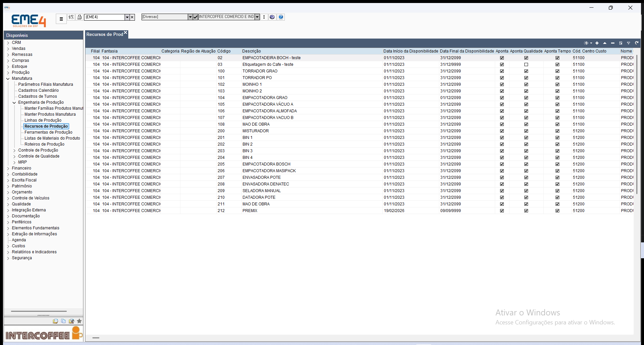The height and width of the screenshot is (345, 644).
Task: Click the refresh arrow icon in grid toolbar
Action: (637, 43)
